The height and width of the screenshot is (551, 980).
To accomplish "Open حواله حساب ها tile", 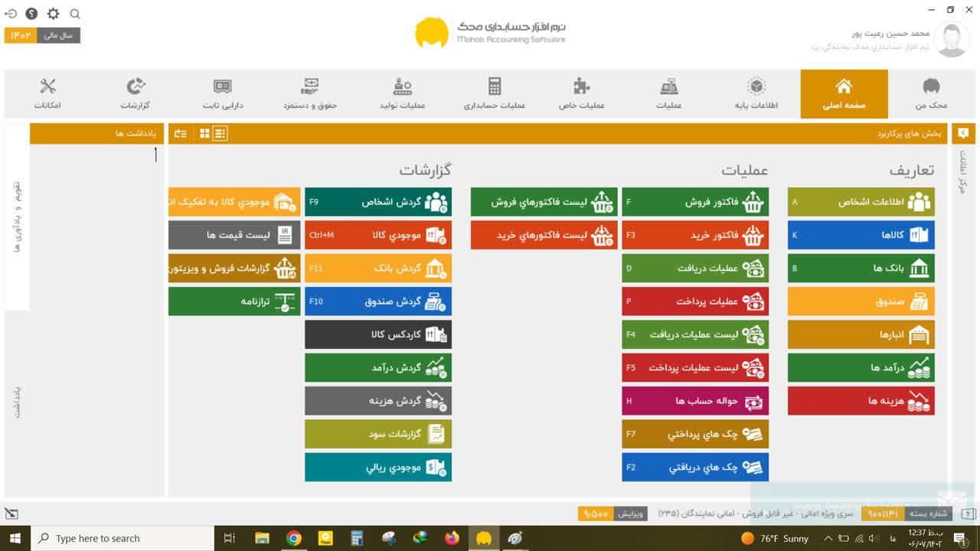I will (695, 400).
